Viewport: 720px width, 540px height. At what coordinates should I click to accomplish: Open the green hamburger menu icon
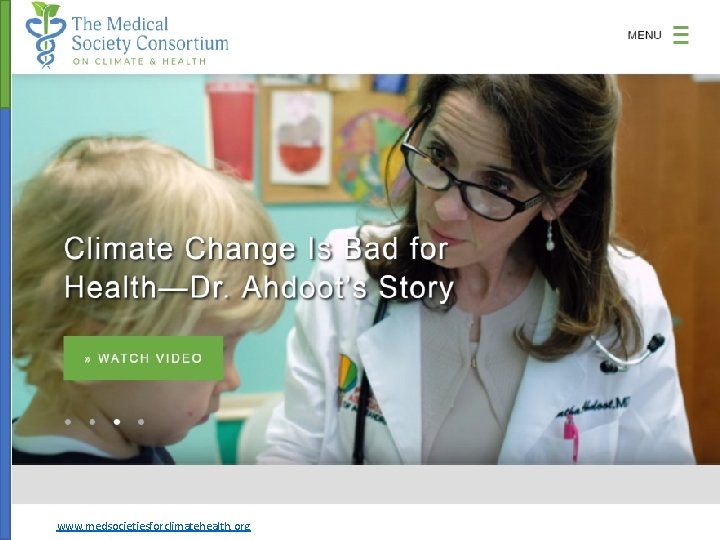[x=681, y=35]
